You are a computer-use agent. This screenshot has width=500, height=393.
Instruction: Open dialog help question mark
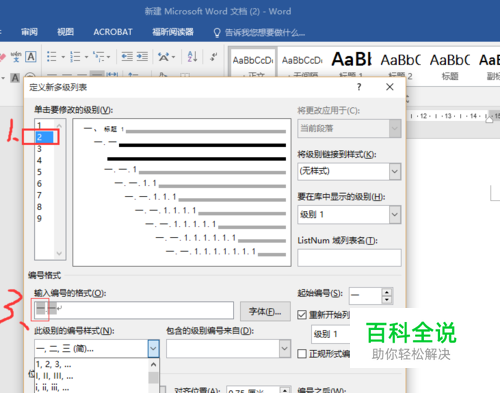point(359,87)
